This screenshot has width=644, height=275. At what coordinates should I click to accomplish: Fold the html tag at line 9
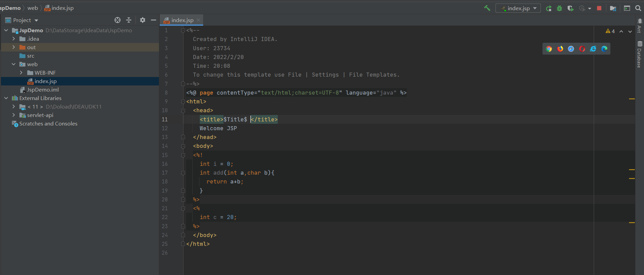(183, 101)
